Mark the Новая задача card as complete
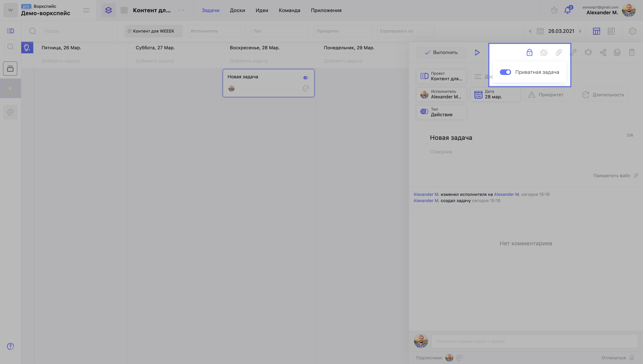 coord(306,89)
